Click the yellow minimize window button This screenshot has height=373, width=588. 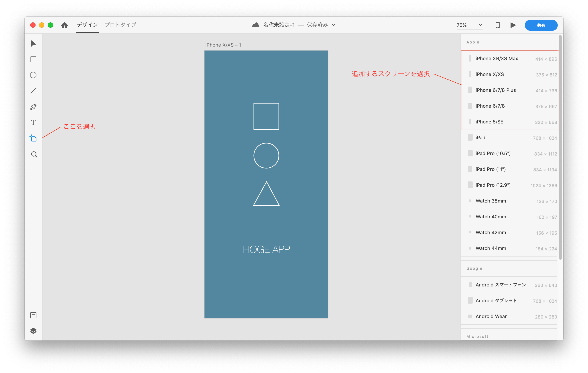coord(42,25)
